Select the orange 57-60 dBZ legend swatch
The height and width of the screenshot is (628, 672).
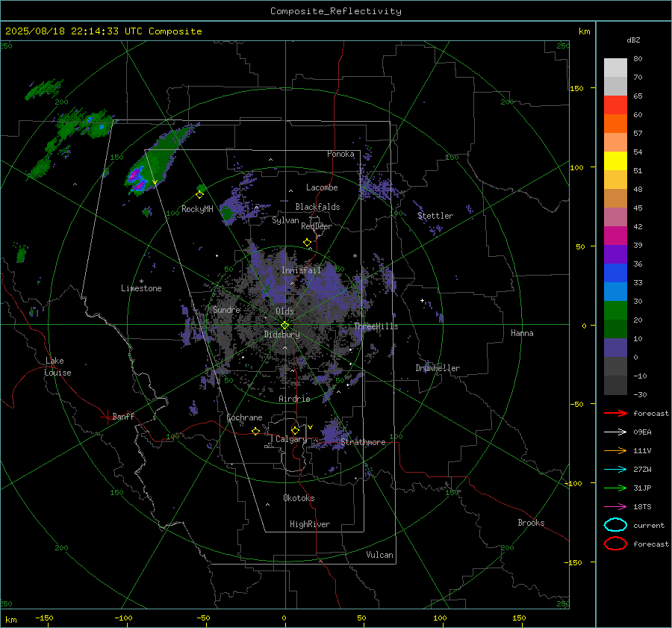[615, 124]
